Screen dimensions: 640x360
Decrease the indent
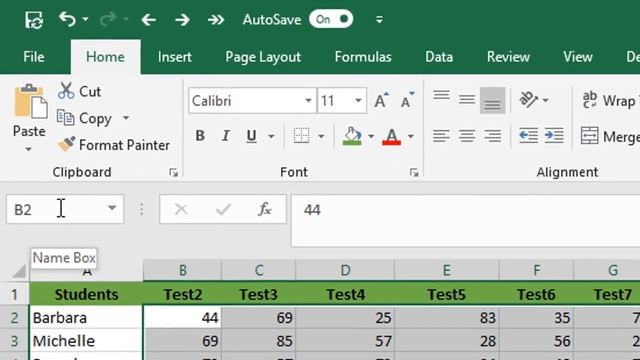click(x=528, y=136)
